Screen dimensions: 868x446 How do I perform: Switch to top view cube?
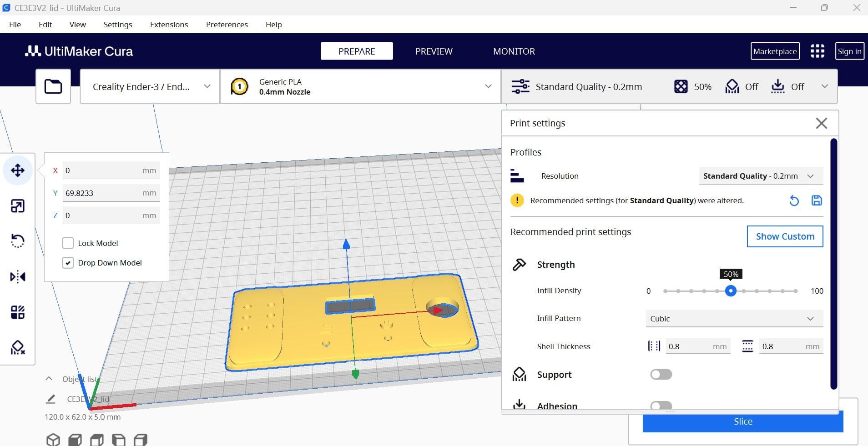(x=97, y=440)
